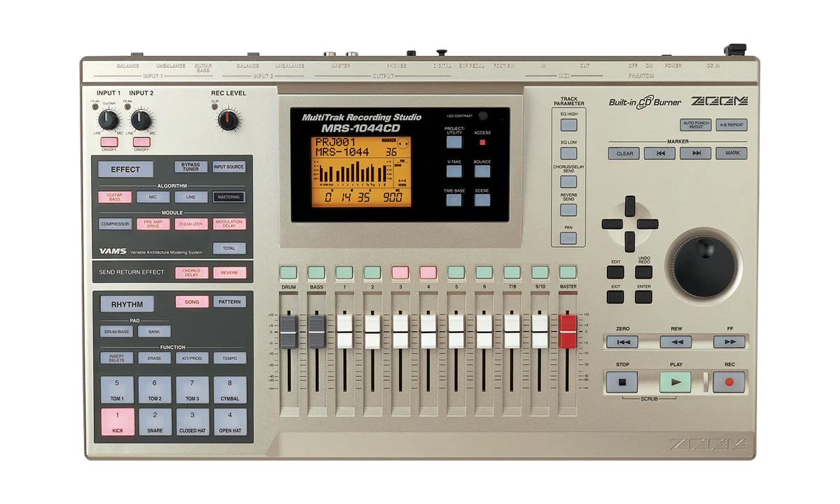Click the UNDO/REDO key
840x504 pixels.
[644, 272]
